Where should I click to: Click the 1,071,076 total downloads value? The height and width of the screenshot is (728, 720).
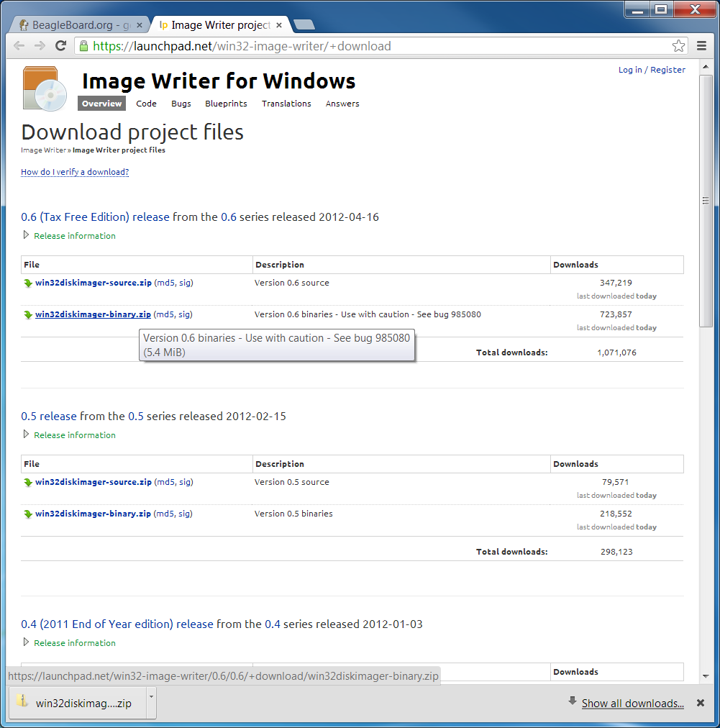tap(616, 352)
